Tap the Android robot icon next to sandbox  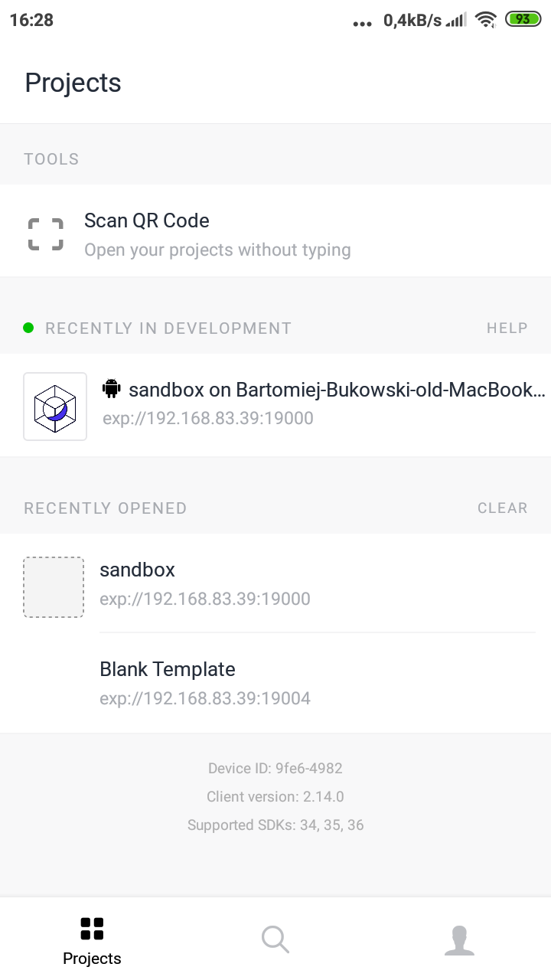(111, 389)
